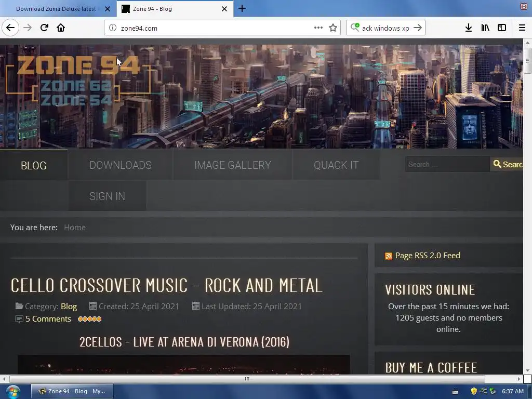Close the Download Zuma Deluxe tab
The image size is (532, 399).
[x=108, y=9]
